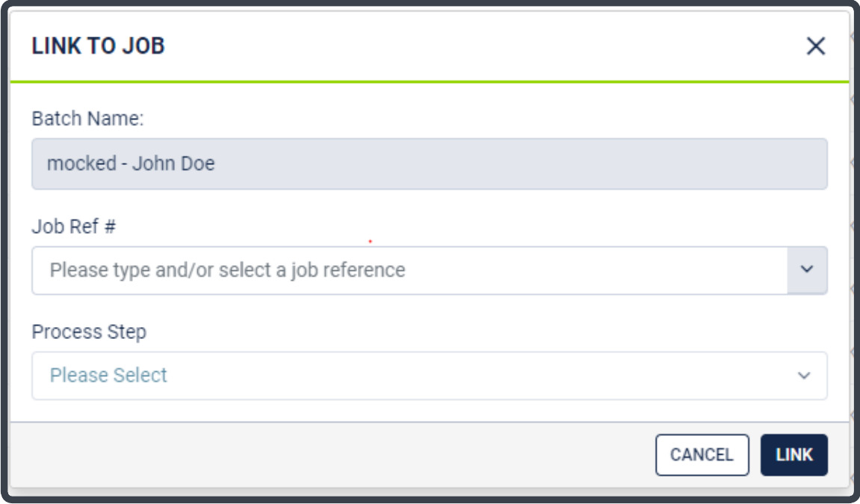Click the grey footer bar beside CANCEL
The width and height of the screenshot is (860, 504).
(x=329, y=455)
